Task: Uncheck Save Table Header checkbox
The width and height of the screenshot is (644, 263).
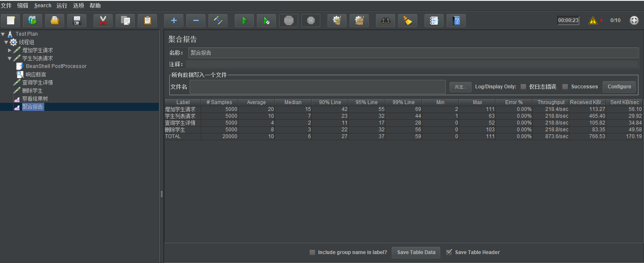Action: (x=449, y=252)
